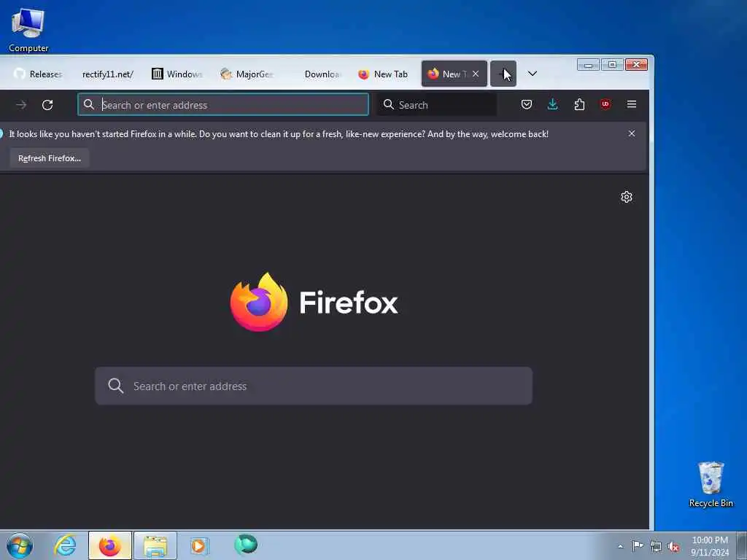Open Windows Explorer from taskbar

[x=155, y=545]
